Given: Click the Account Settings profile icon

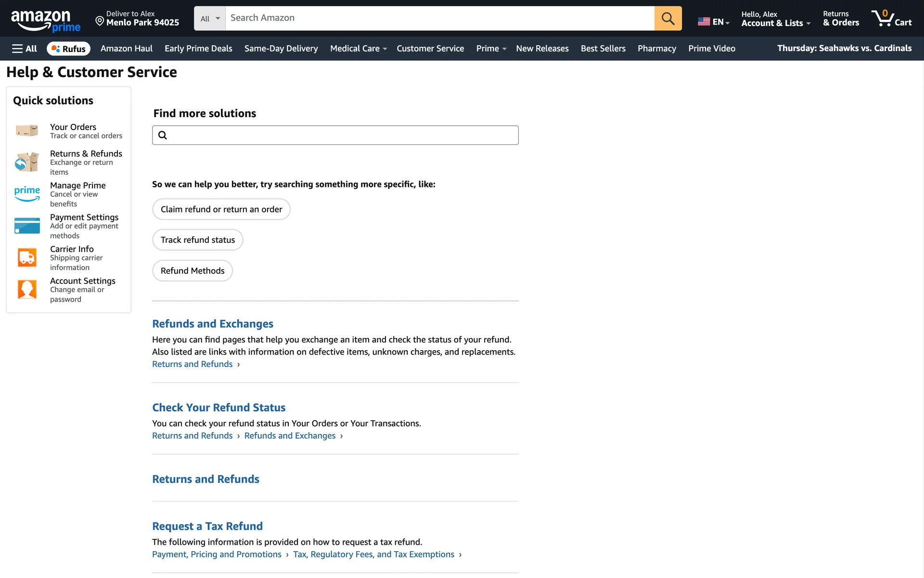Looking at the screenshot, I should coord(27,289).
